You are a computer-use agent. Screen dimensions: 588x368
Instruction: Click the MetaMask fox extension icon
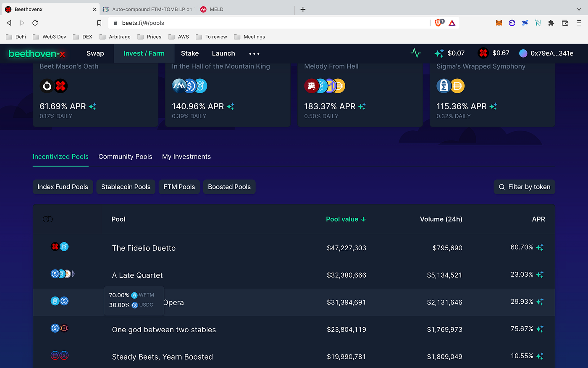pos(499,23)
